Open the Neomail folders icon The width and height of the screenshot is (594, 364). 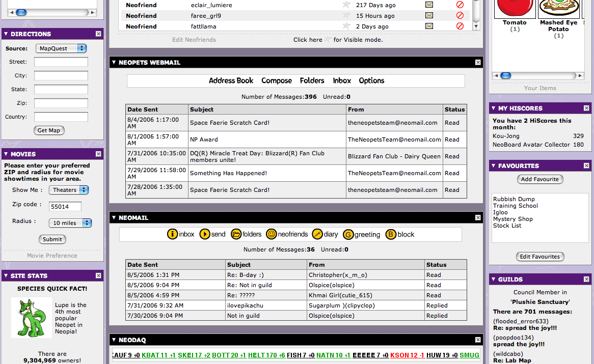pyautogui.click(x=236, y=234)
